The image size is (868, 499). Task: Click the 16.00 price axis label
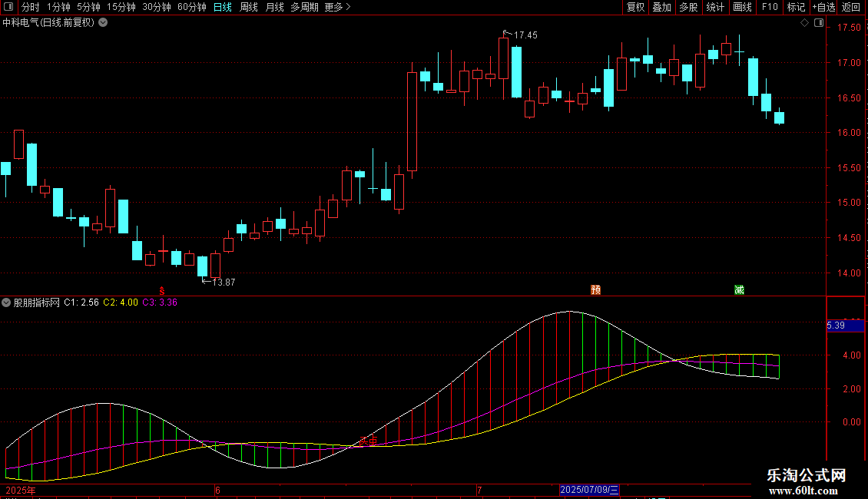[x=849, y=133]
